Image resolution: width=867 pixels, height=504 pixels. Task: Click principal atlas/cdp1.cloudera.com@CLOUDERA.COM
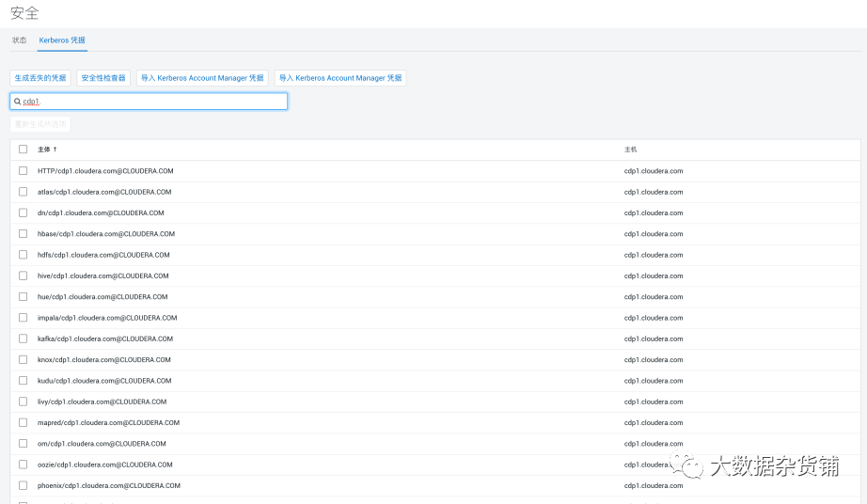click(x=104, y=193)
